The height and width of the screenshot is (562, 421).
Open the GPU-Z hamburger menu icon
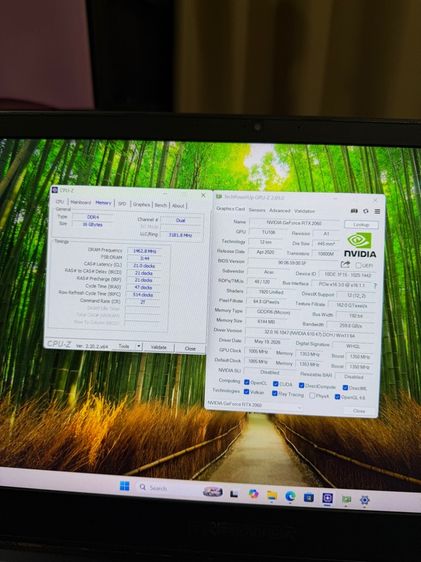point(377,211)
